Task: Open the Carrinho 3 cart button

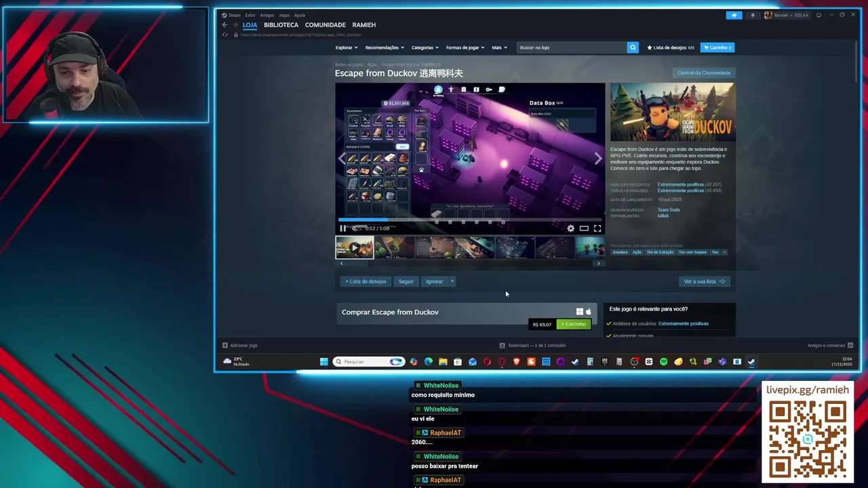Action: pos(717,47)
